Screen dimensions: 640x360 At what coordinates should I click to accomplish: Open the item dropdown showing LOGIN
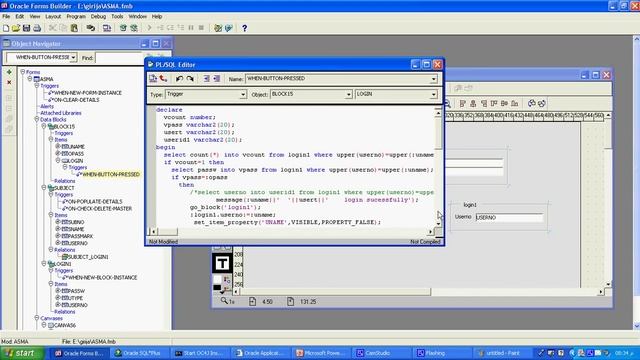point(433,94)
